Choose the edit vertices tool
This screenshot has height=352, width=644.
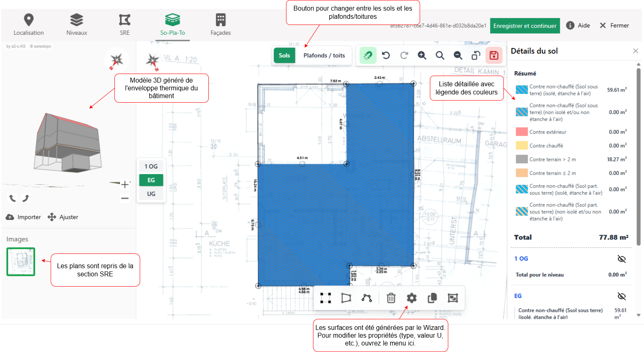click(x=367, y=298)
